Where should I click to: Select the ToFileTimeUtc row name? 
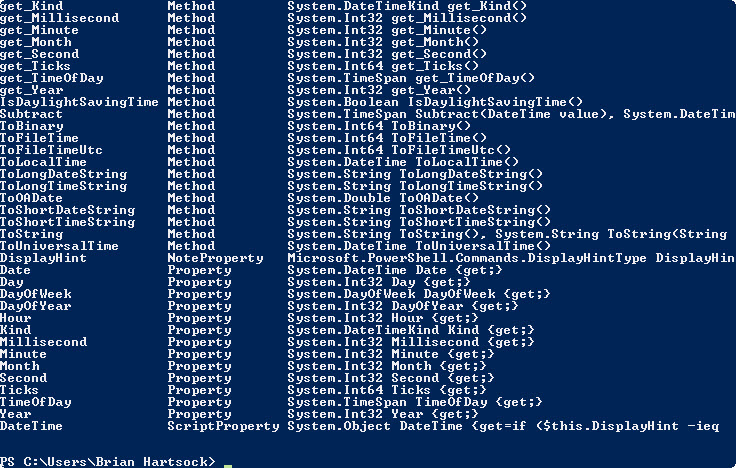coord(51,150)
